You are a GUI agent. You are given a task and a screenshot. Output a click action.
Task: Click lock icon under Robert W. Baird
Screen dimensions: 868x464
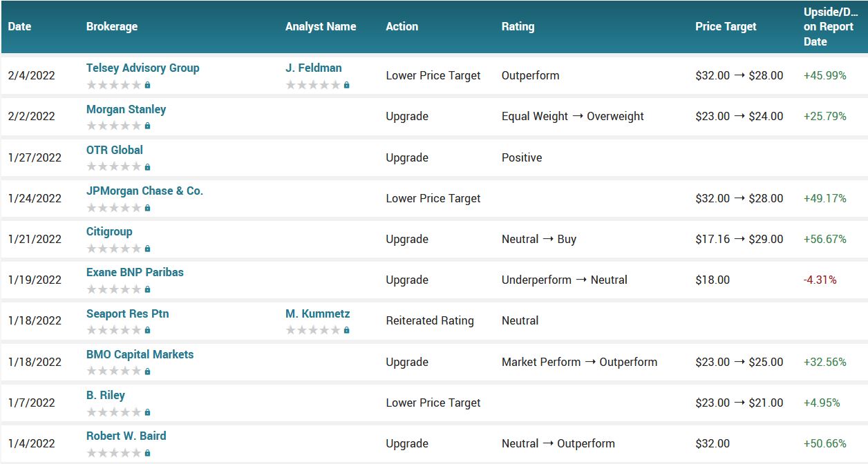point(147,453)
